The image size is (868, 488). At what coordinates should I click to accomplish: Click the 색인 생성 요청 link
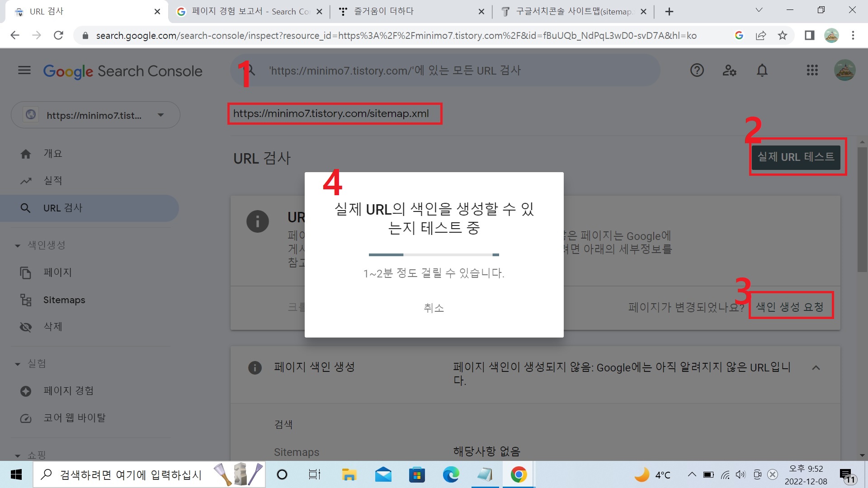pos(790,307)
